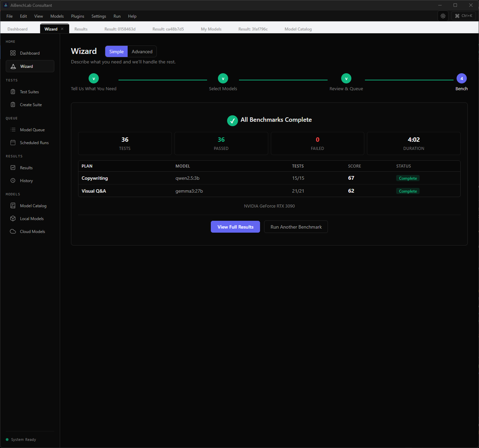This screenshot has width=479, height=448.
Task: Click the Create Suite clipboard icon
Action: coord(13,105)
